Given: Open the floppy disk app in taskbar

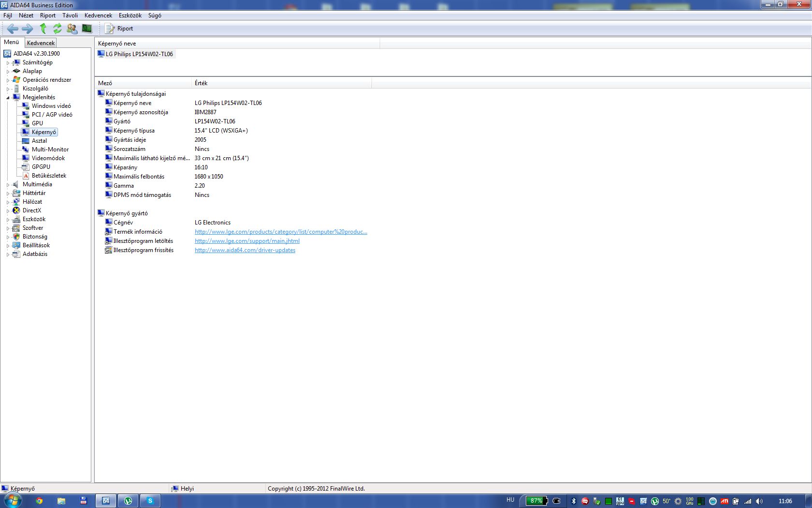Looking at the screenshot, I should click(x=83, y=501).
